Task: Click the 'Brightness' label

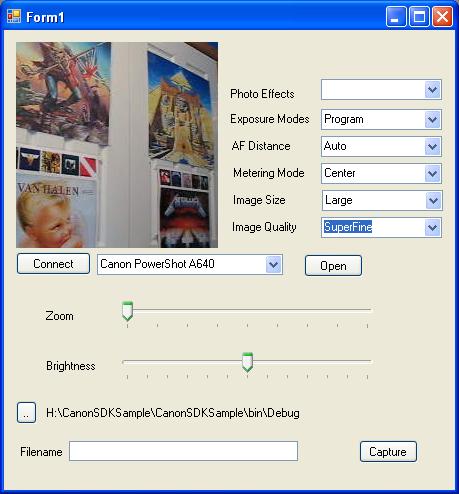Action: [71, 366]
